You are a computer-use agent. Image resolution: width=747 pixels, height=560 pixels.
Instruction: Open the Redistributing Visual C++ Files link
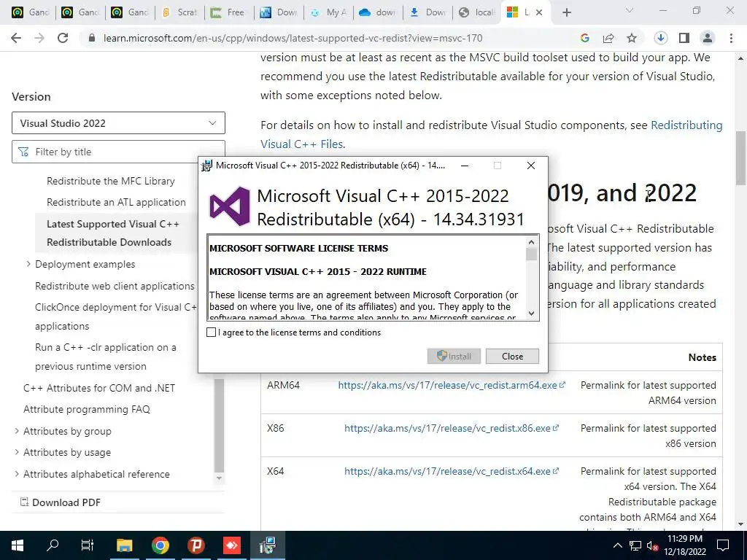coord(491,134)
